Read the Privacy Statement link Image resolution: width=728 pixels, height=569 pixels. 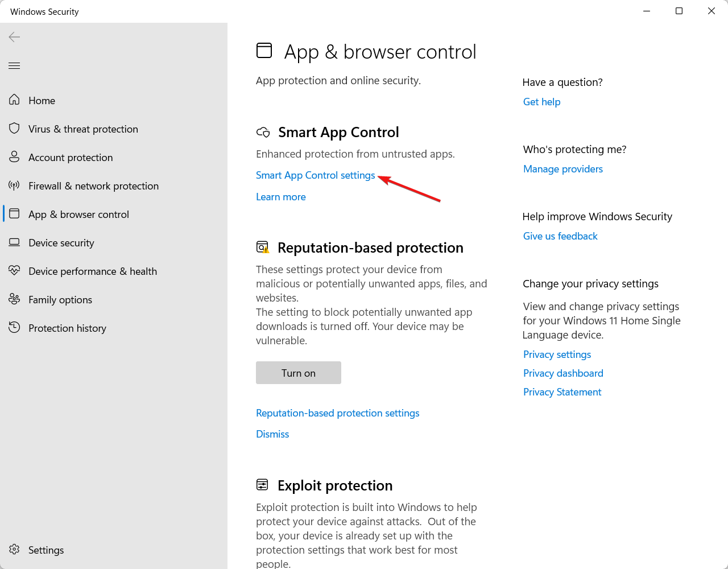[562, 392]
